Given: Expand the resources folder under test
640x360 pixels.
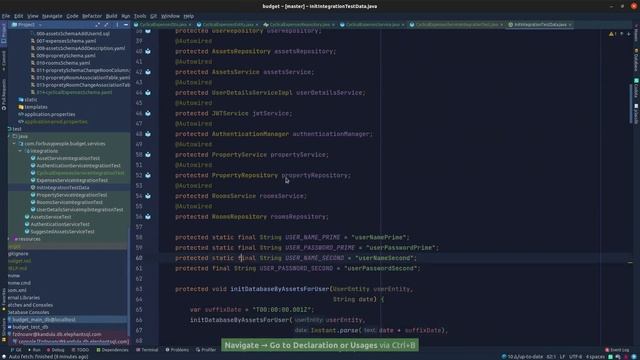Looking at the screenshot, I should click(x=9, y=239).
